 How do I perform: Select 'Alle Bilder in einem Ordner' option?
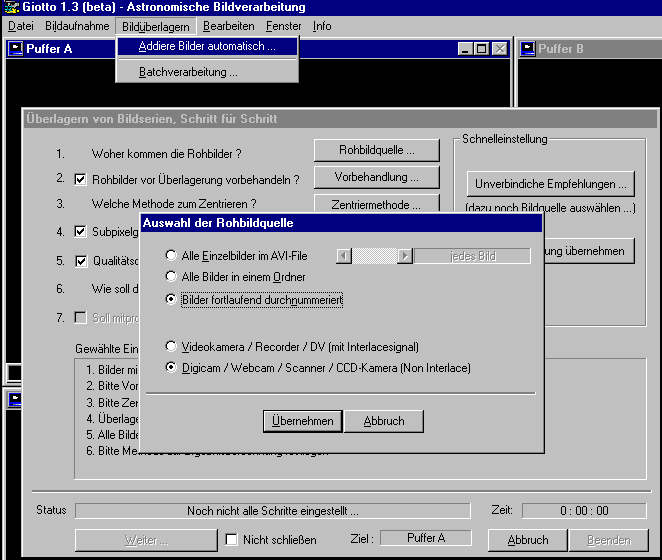click(x=172, y=277)
